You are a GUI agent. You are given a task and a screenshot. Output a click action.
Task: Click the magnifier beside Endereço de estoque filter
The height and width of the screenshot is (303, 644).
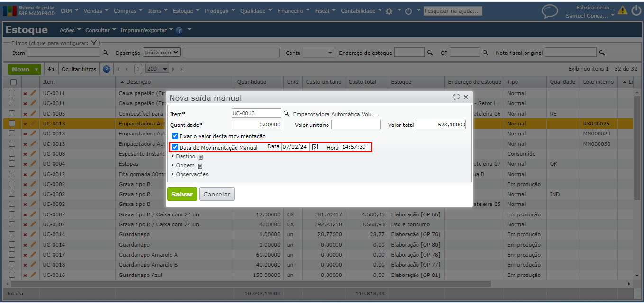(430, 53)
